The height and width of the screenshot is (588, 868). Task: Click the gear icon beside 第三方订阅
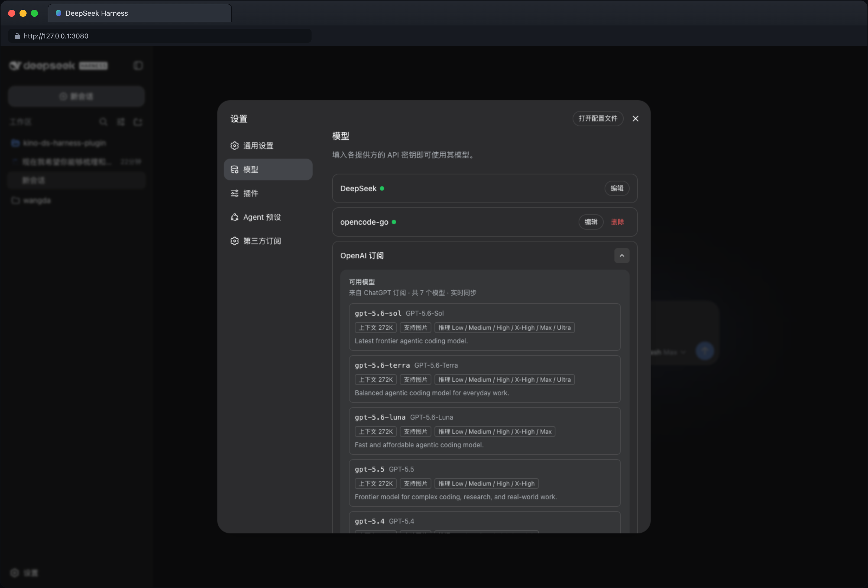pos(235,241)
